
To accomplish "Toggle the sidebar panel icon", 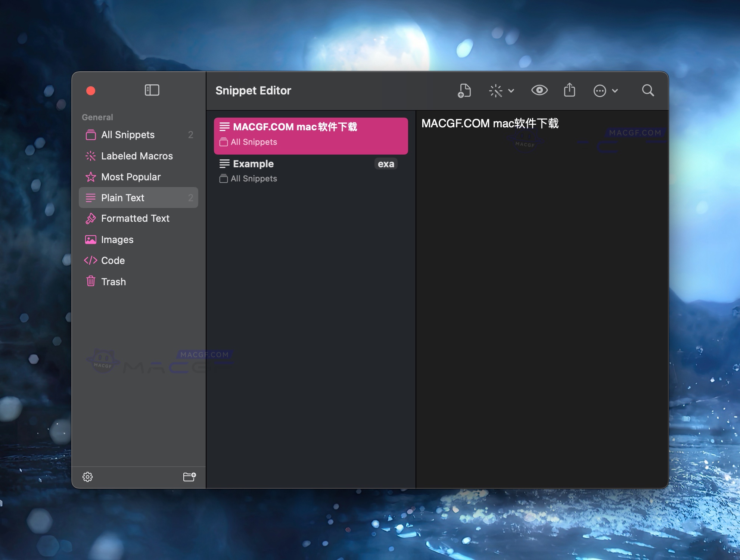I will point(152,90).
